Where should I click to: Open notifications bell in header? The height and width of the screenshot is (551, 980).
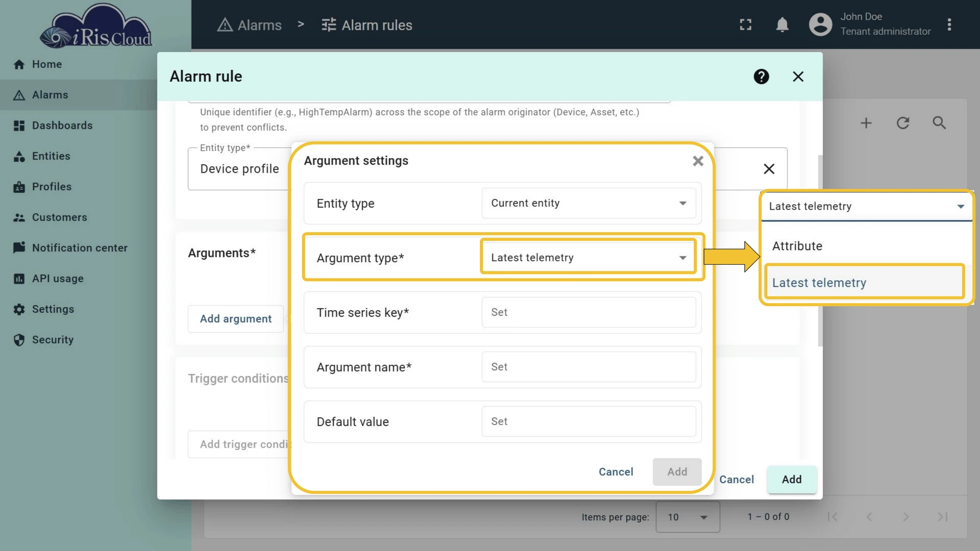782,24
